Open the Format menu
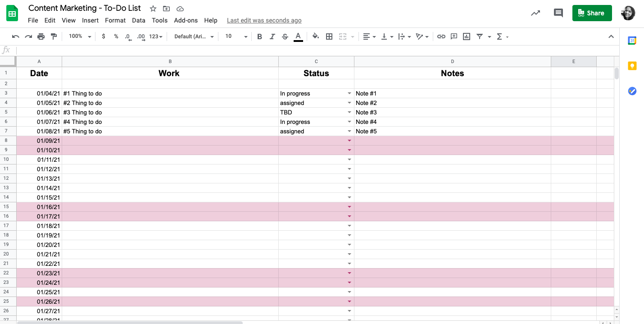The height and width of the screenshot is (324, 644). pyautogui.click(x=115, y=20)
